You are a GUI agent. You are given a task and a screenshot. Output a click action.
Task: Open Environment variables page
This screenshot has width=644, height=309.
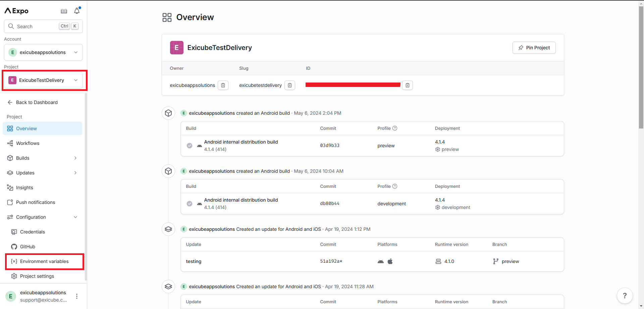(44, 261)
